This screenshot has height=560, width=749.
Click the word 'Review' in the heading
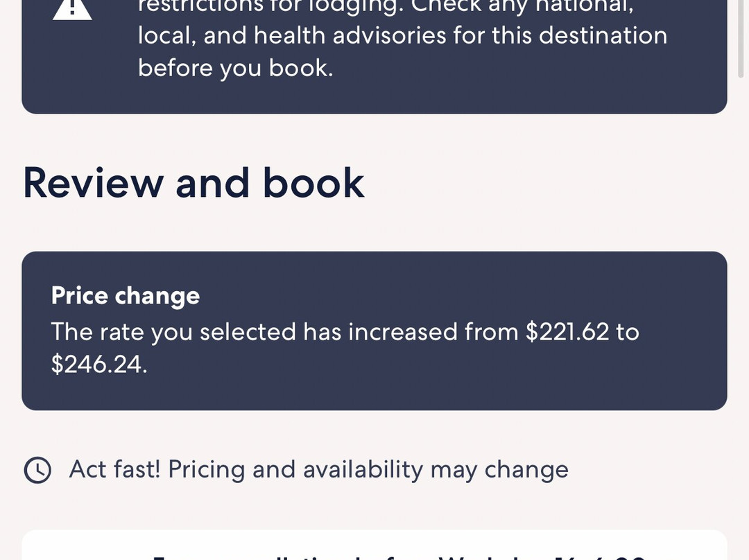[x=93, y=183]
